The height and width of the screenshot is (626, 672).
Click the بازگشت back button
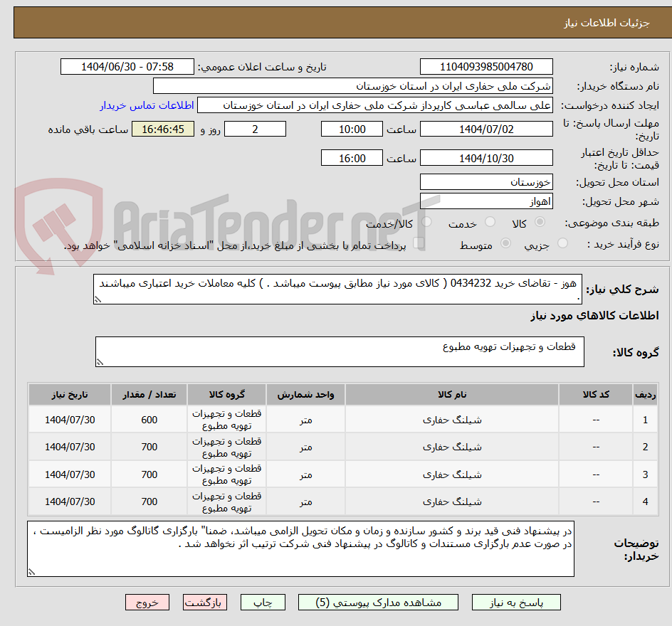tap(205, 602)
